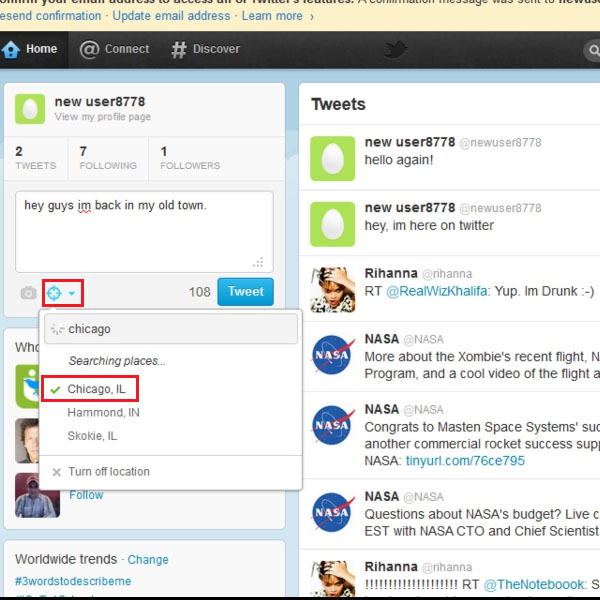Click new user8778 name on hello again tweet

tap(410, 142)
